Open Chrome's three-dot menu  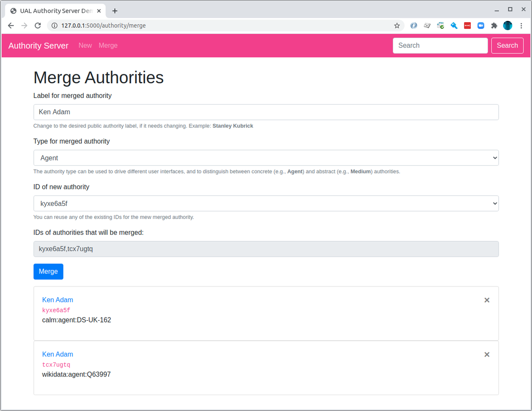[521, 25]
